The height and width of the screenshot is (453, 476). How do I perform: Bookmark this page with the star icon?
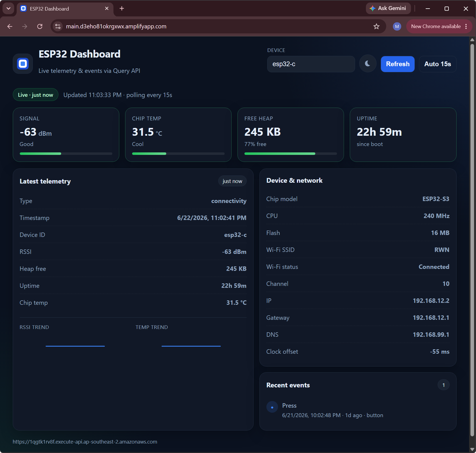376,26
